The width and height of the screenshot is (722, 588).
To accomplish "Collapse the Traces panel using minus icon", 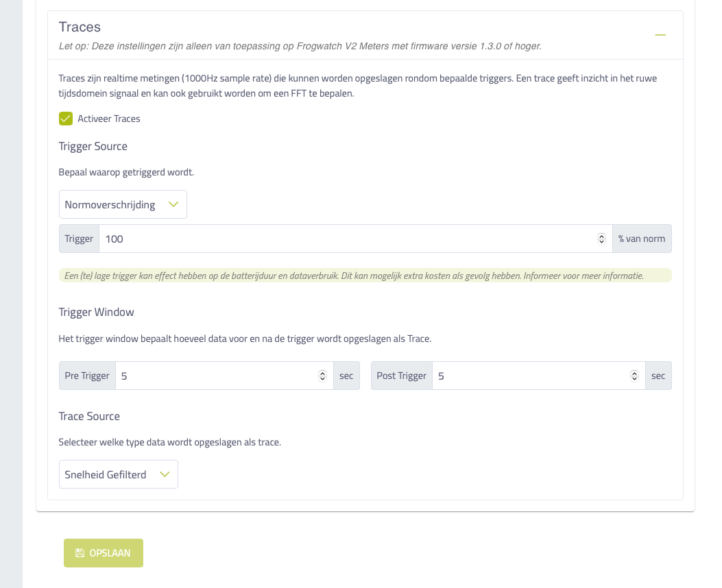I will [x=660, y=35].
